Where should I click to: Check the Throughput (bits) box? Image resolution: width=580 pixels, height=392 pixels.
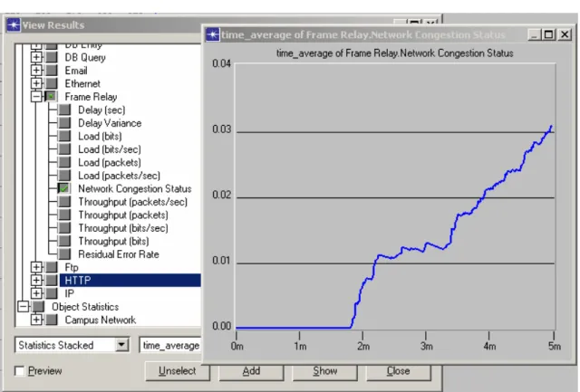click(x=64, y=241)
